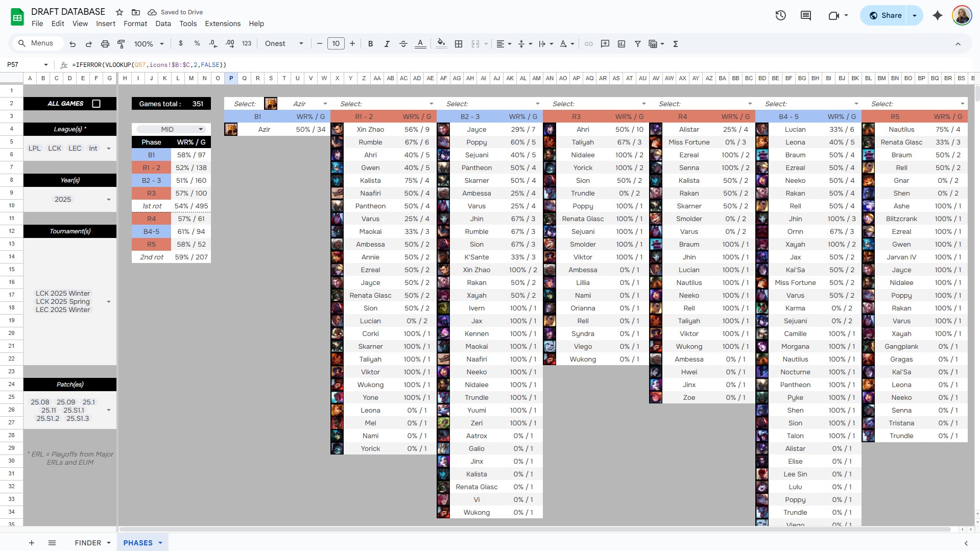Open Google account profile picture

(962, 15)
